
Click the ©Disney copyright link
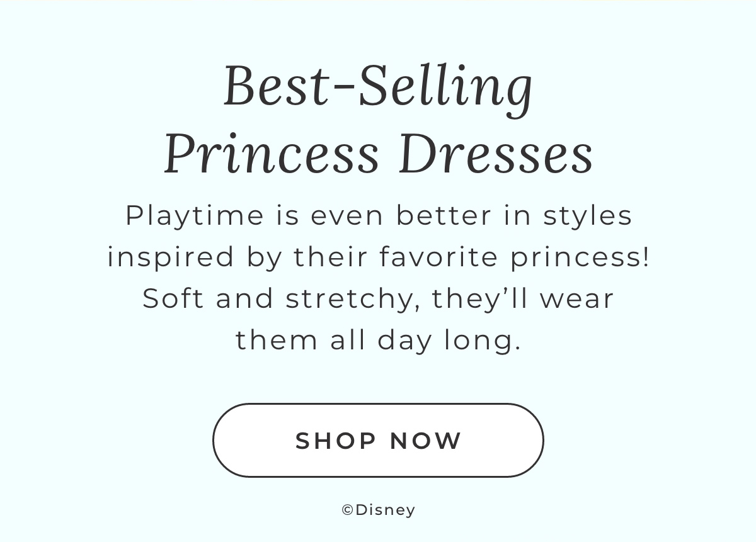[378, 509]
